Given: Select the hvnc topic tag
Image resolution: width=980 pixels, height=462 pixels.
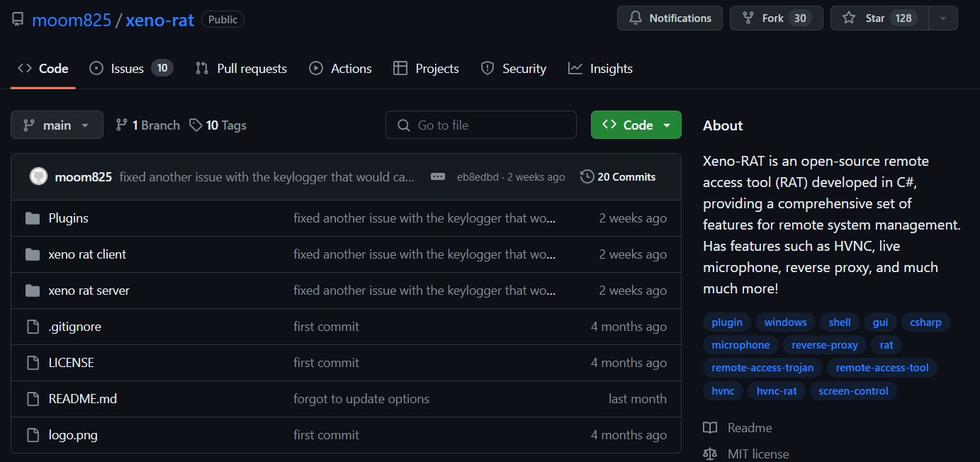Looking at the screenshot, I should [x=723, y=390].
